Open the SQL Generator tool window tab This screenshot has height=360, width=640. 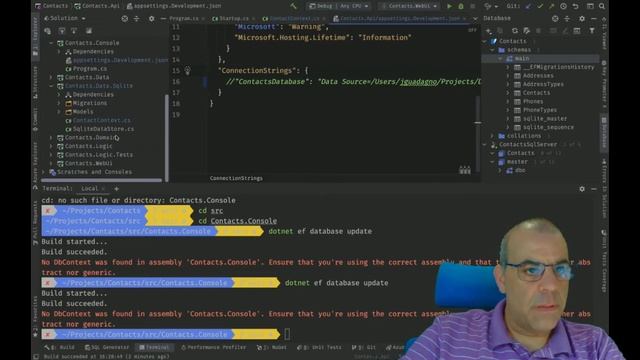[x=107, y=347]
